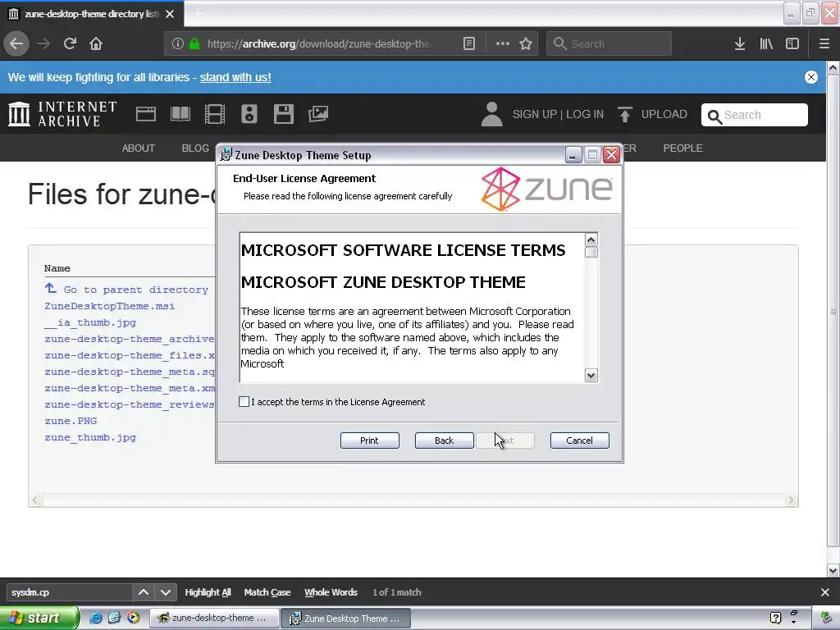The width and height of the screenshot is (840, 630).
Task: Open Firefox hamburger menu
Action: coord(824,43)
